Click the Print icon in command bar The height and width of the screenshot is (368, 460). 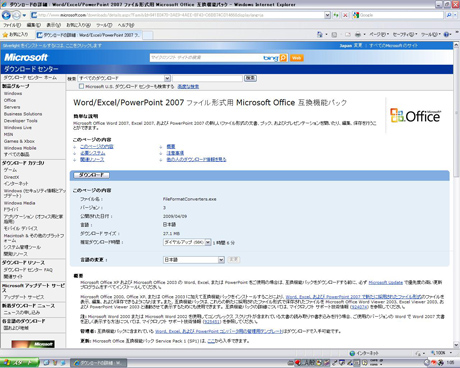coord(358,34)
